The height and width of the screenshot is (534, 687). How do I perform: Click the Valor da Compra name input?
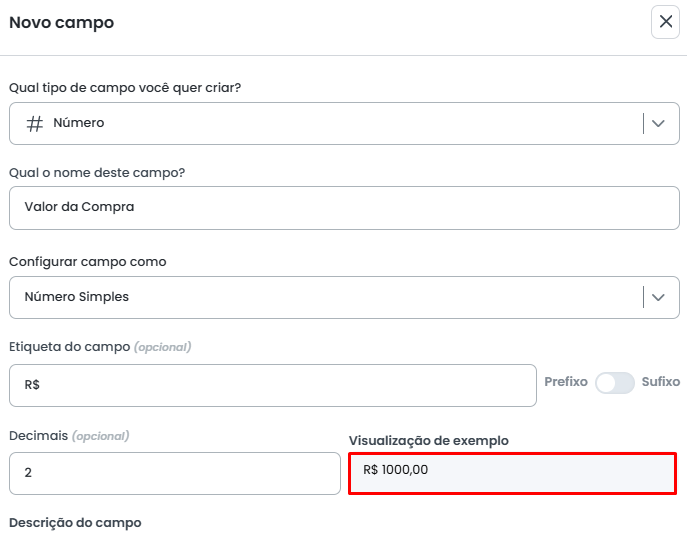pos(344,207)
